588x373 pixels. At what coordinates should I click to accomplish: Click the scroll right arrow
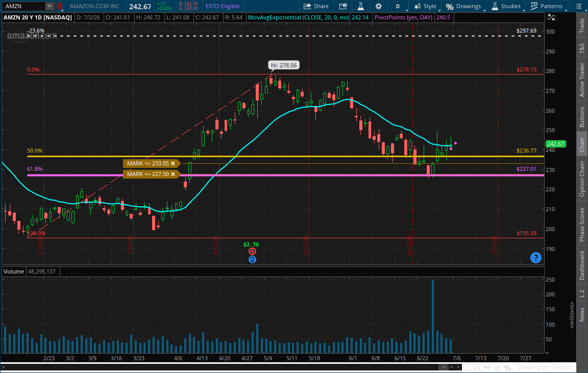point(458,367)
